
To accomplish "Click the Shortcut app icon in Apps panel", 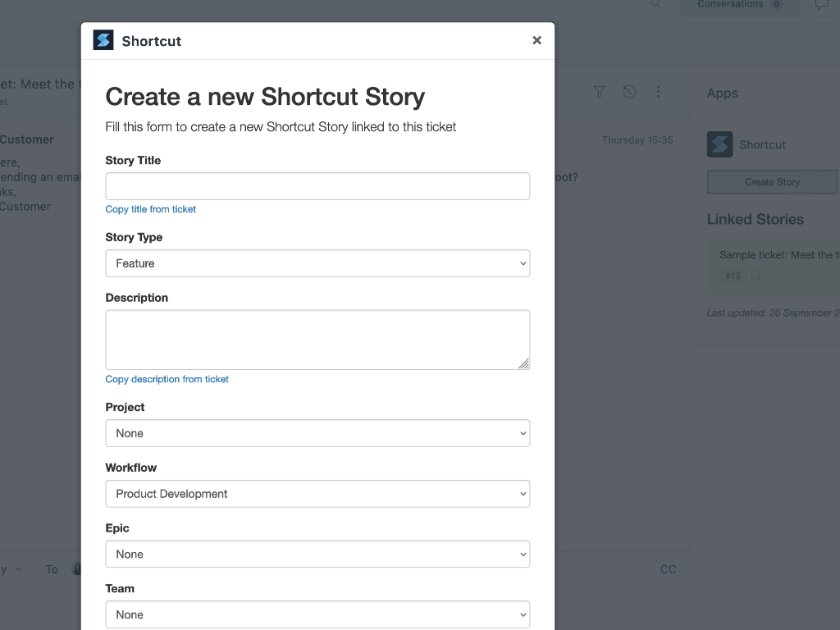I will (719, 144).
